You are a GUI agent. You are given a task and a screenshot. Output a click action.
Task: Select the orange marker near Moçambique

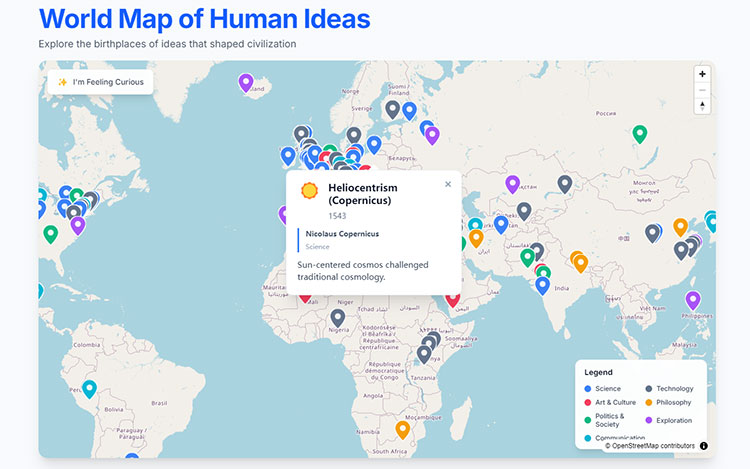(x=403, y=430)
